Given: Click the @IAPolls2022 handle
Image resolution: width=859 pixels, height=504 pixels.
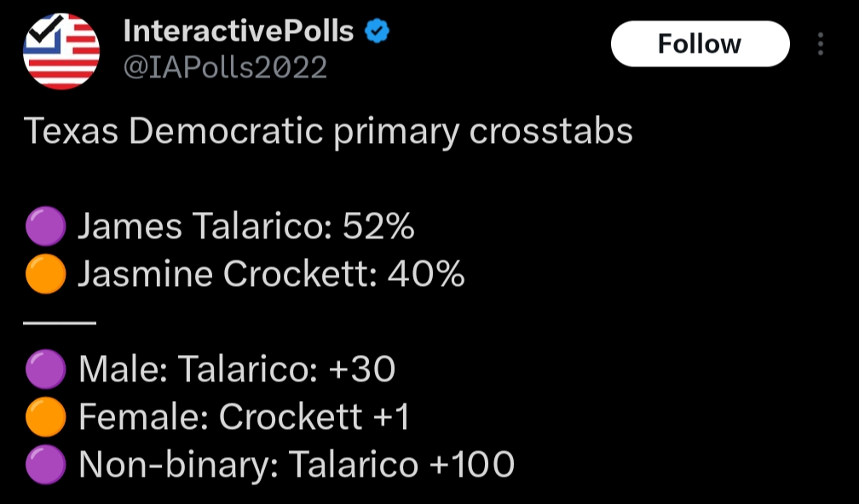Looking at the screenshot, I should 225,68.
